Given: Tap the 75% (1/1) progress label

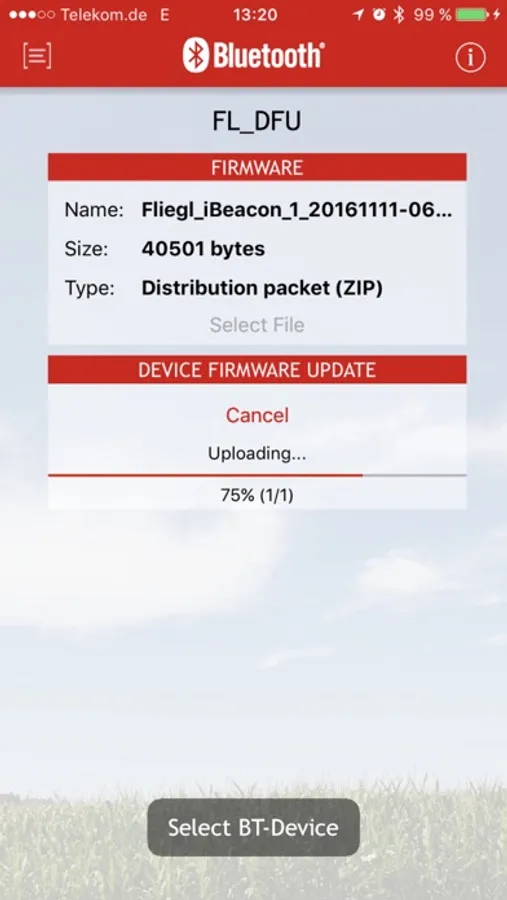Looking at the screenshot, I should [257, 495].
